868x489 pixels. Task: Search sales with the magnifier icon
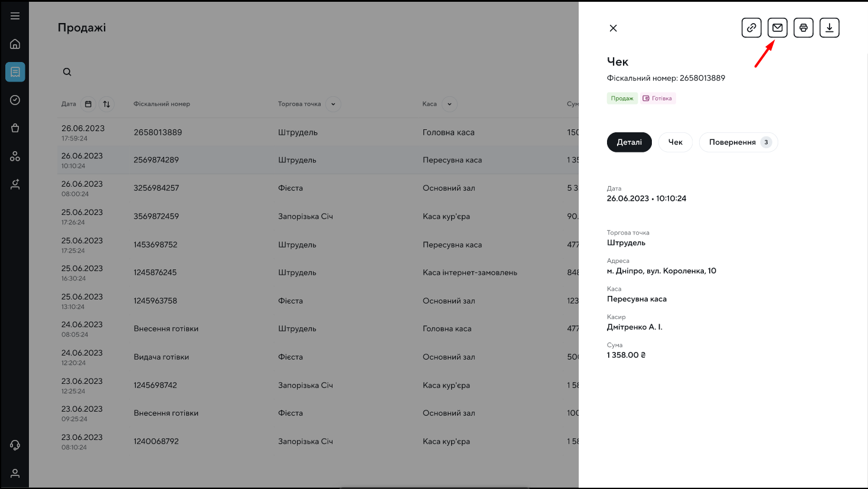(x=67, y=72)
